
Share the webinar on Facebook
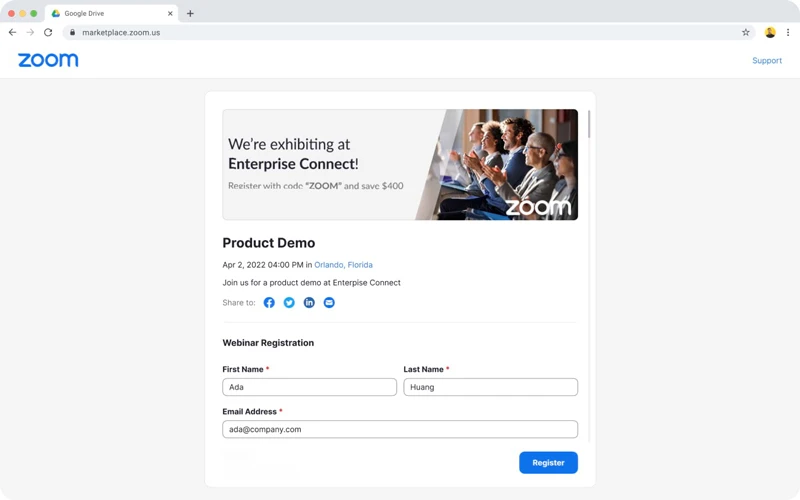coord(269,302)
